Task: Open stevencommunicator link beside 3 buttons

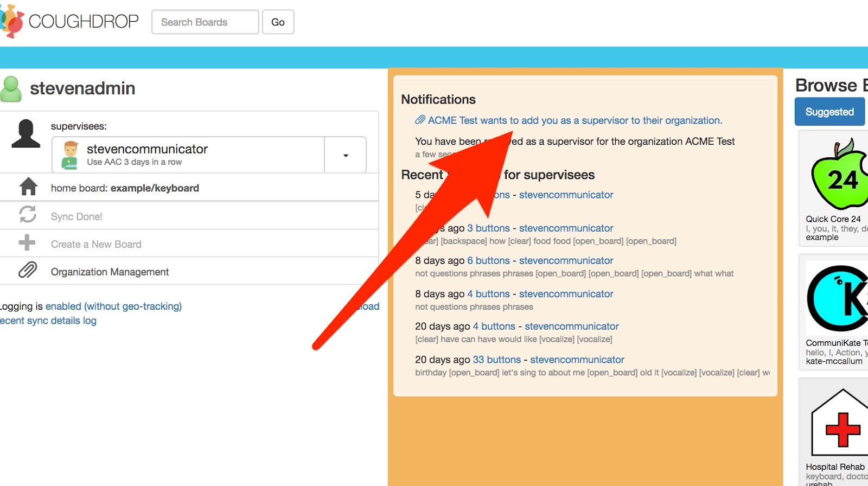Action: (x=566, y=228)
